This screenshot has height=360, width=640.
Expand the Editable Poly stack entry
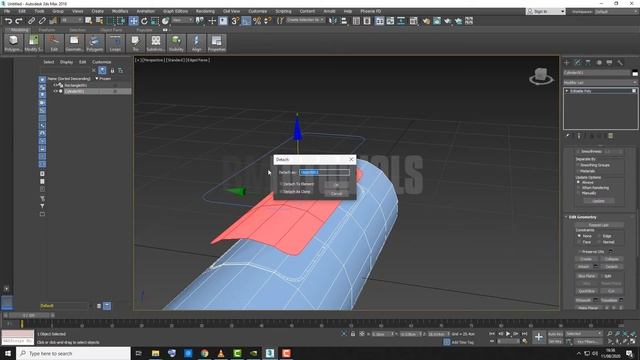567,91
